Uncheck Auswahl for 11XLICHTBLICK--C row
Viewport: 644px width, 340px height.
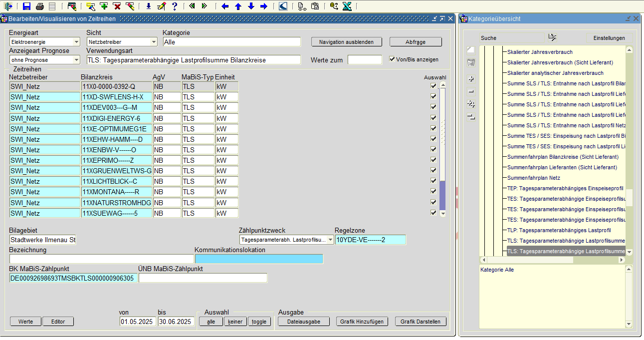tap(433, 181)
